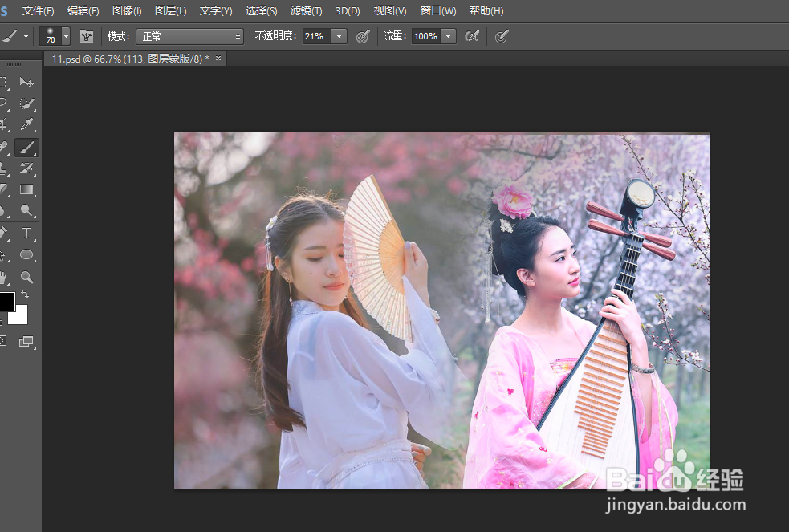This screenshot has width=789, height=532.
Task: Open the tool preset picker arrow
Action: point(26,36)
